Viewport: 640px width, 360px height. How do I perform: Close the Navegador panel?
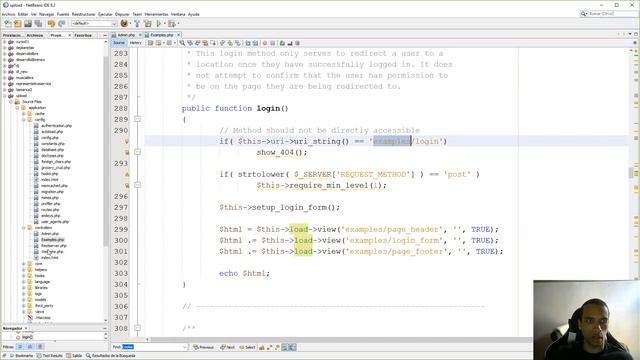(x=26, y=328)
